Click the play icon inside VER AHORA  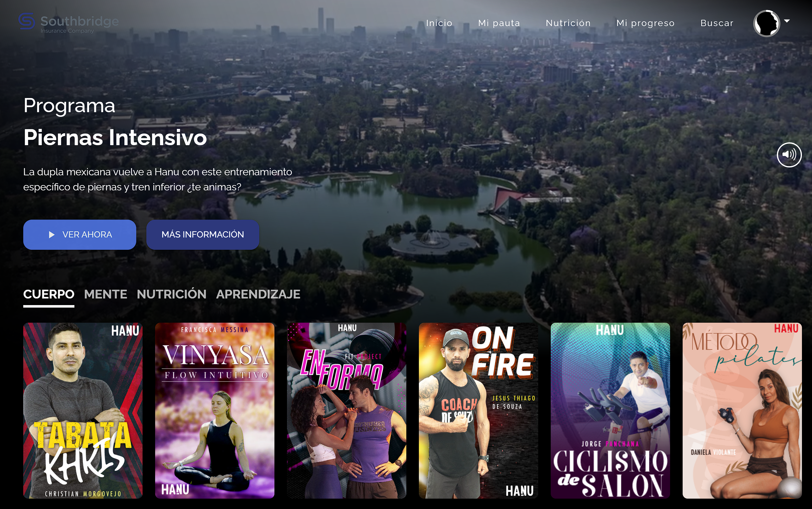(x=51, y=234)
